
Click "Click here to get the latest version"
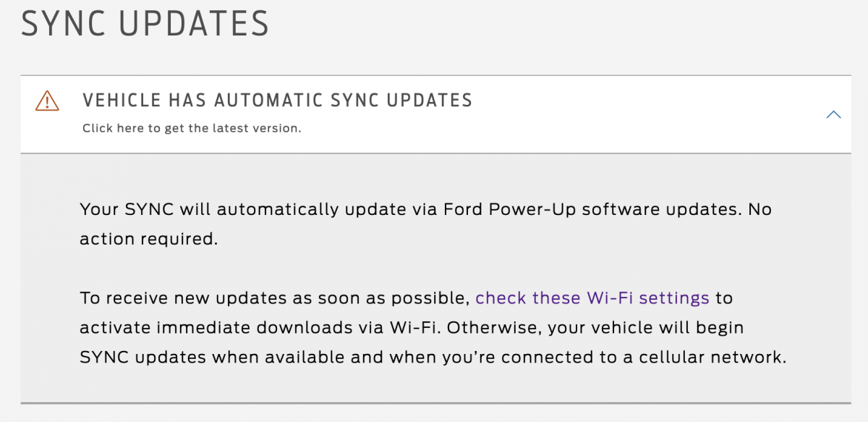tap(191, 128)
